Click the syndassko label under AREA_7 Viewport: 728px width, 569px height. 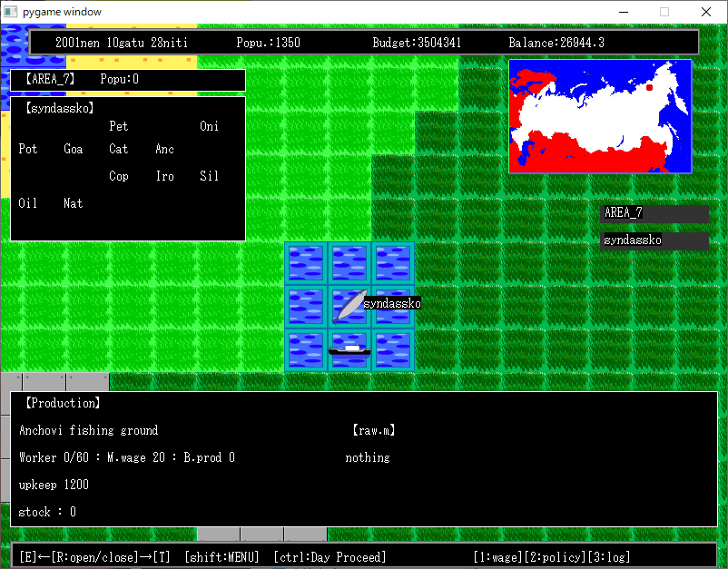[654, 240]
